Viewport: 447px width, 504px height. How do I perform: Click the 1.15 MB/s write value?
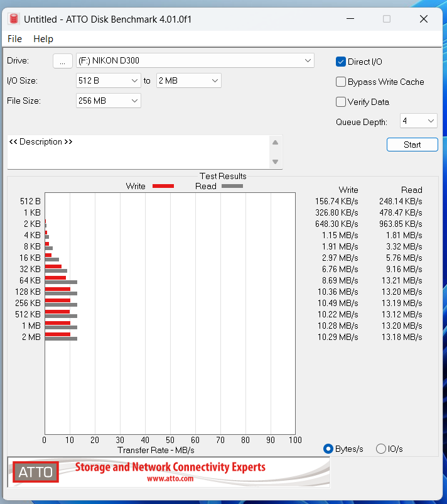pos(340,236)
